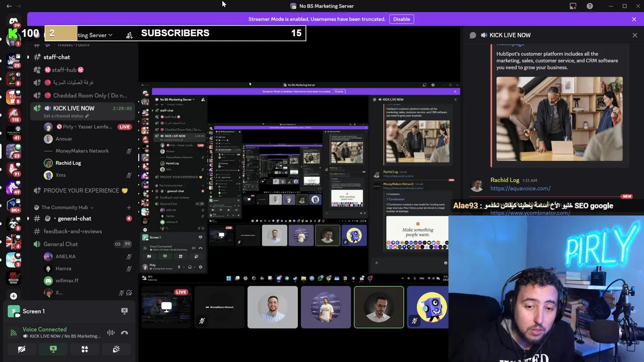
Task: Select Rachid Log in voice channel list
Action: 88,163
